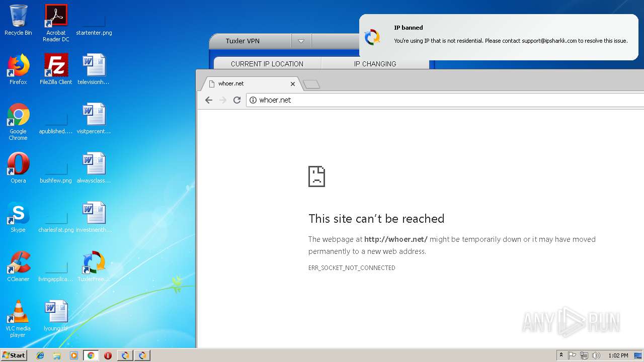Click the IP banned notification popup

click(x=499, y=37)
